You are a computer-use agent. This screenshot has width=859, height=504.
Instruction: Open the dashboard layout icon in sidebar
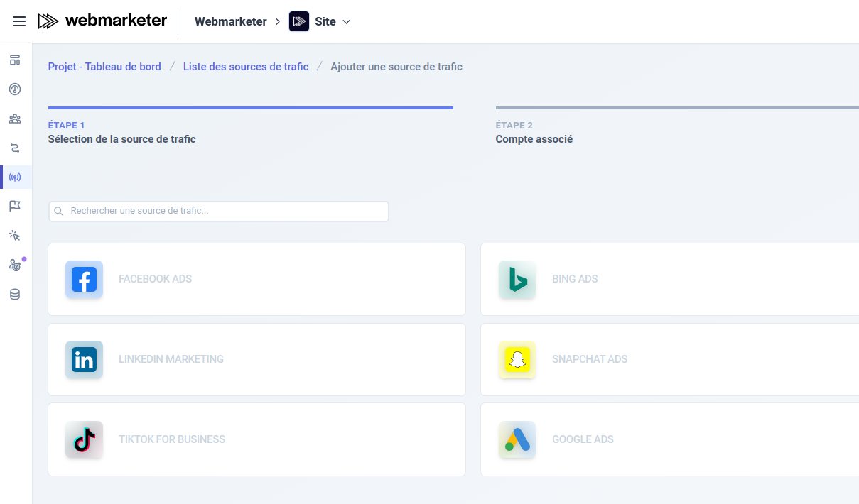[15, 60]
